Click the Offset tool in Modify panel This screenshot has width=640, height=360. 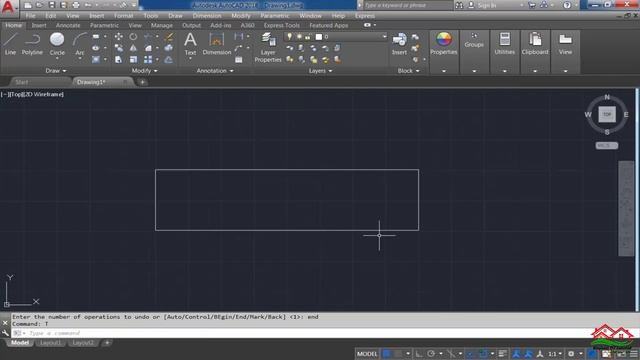coord(168,60)
